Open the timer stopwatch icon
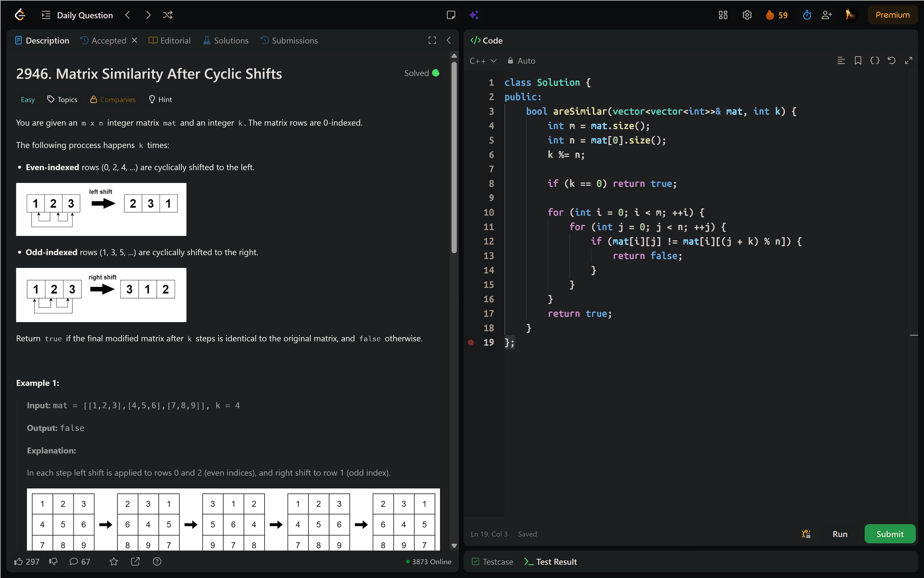The image size is (924, 578). (807, 15)
